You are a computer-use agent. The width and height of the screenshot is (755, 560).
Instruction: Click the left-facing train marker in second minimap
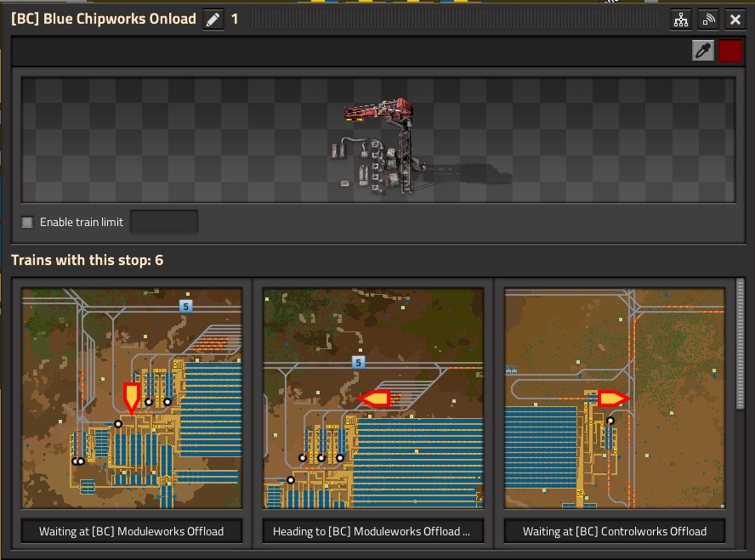tap(375, 399)
